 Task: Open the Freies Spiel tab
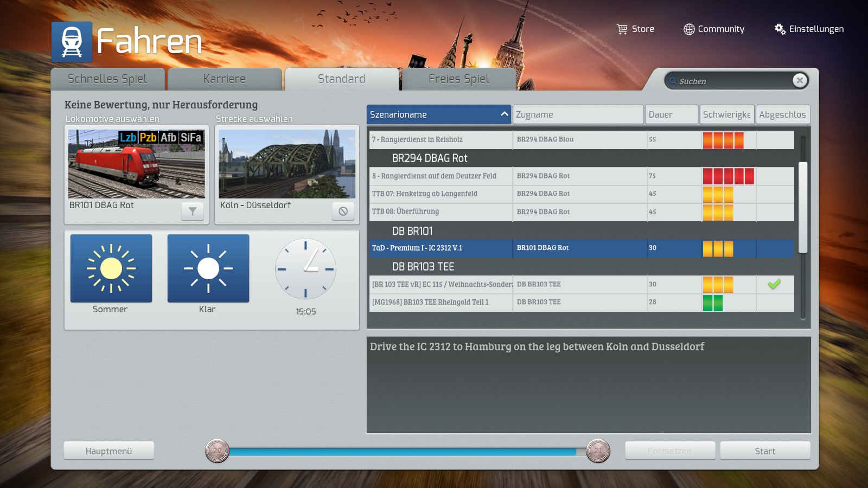[459, 79]
